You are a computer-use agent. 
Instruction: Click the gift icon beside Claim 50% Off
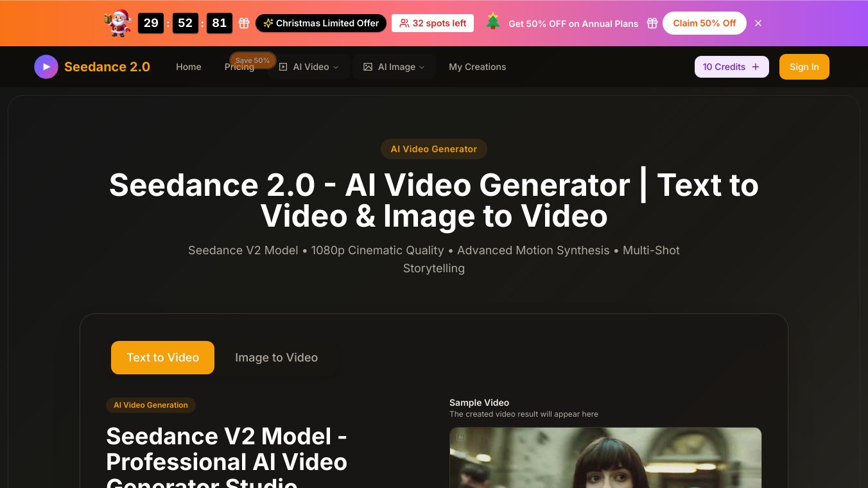click(x=652, y=23)
